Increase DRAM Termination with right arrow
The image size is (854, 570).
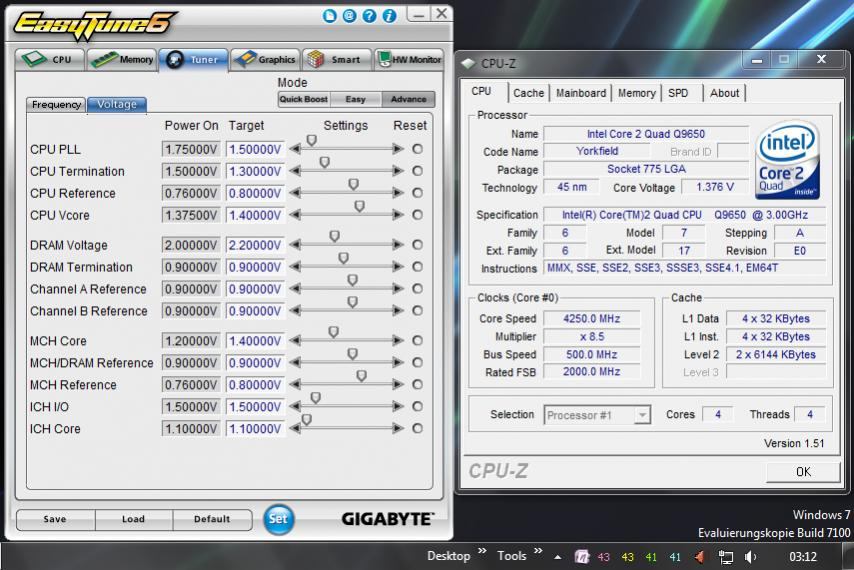(x=398, y=267)
